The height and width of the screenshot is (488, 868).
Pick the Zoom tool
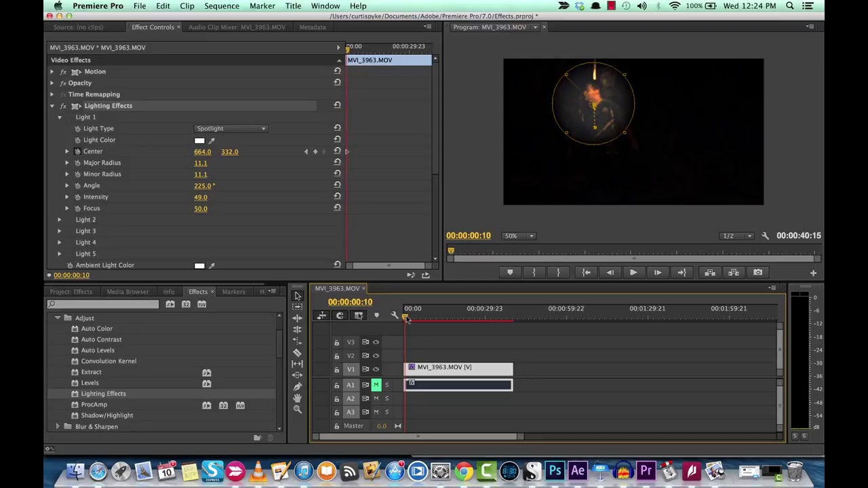point(297,409)
